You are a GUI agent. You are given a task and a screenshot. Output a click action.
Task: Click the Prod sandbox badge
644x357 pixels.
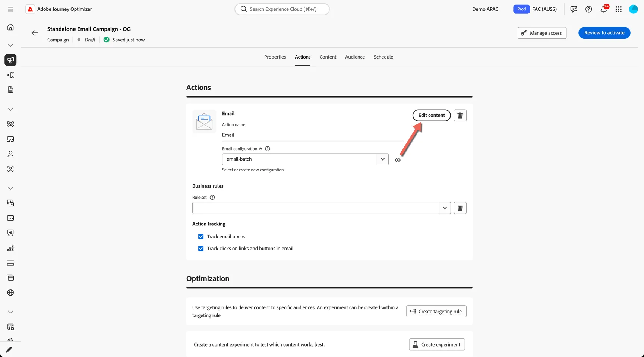521,9
